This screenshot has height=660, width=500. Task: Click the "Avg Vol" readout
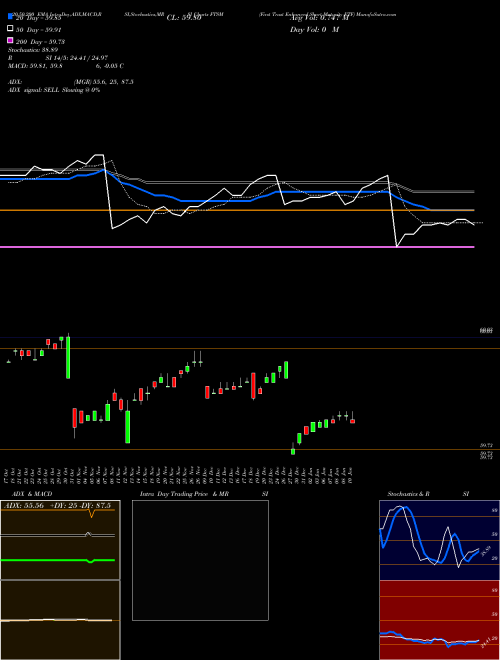pyautogui.click(x=319, y=18)
